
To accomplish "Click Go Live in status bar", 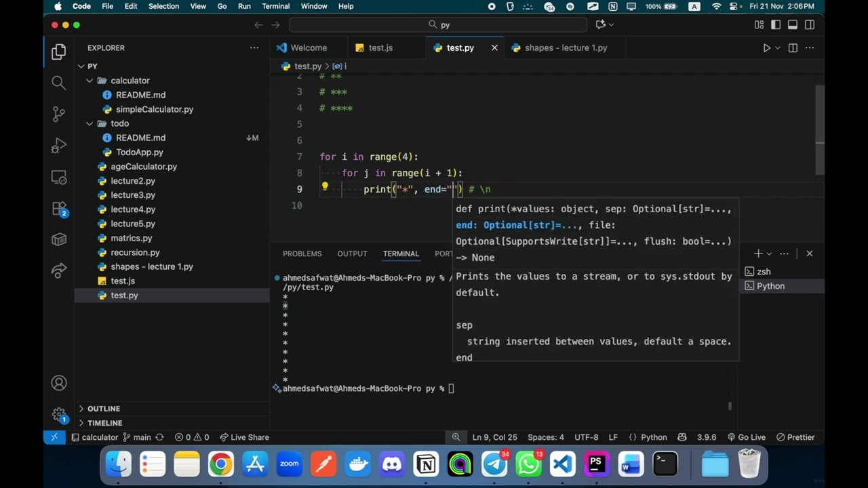I will tap(746, 437).
